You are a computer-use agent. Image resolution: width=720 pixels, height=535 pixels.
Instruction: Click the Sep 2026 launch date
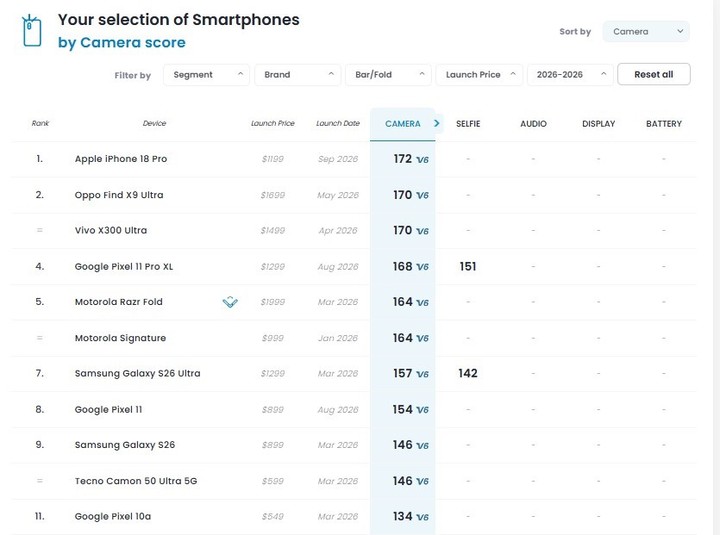point(338,159)
